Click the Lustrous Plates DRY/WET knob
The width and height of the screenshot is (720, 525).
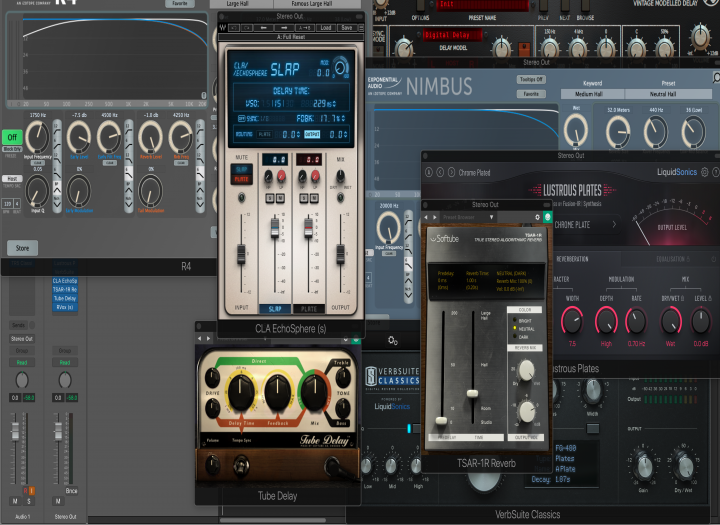point(671,321)
